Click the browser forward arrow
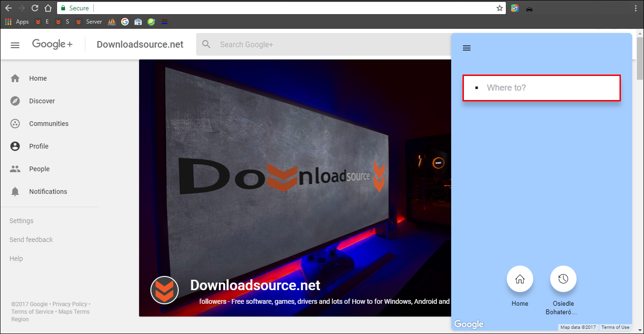644x334 pixels. 22,8
